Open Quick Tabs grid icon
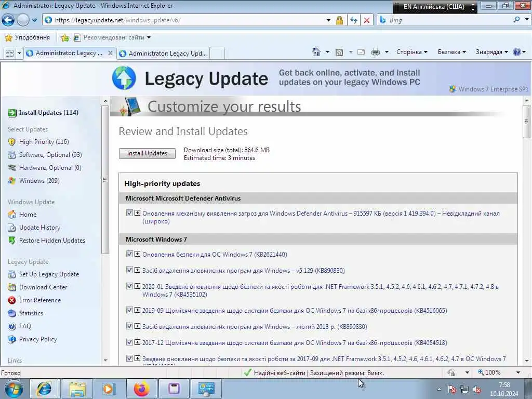 (9, 54)
